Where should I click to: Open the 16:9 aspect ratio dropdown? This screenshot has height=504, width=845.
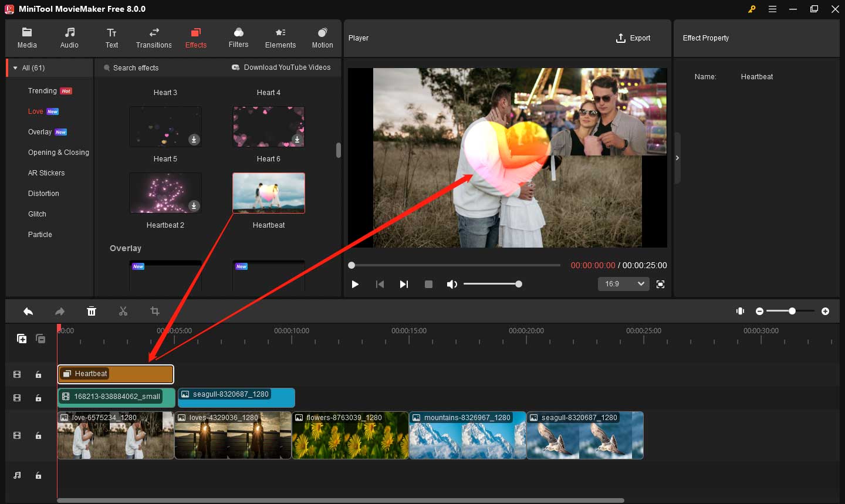pos(623,284)
